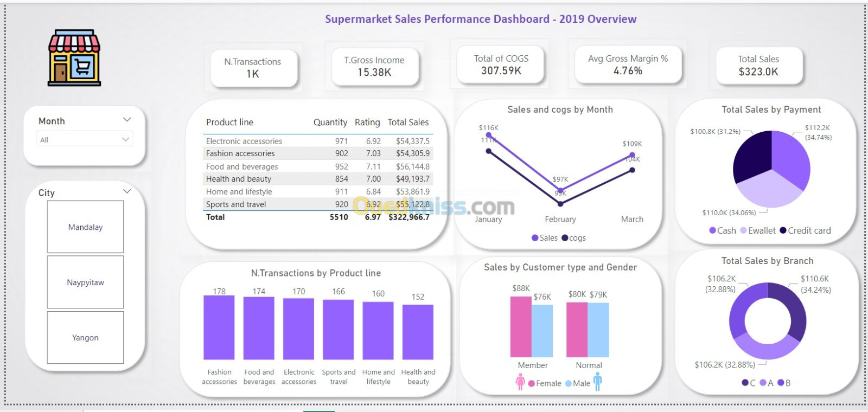Click Normal Male bar $79K

pos(598,330)
